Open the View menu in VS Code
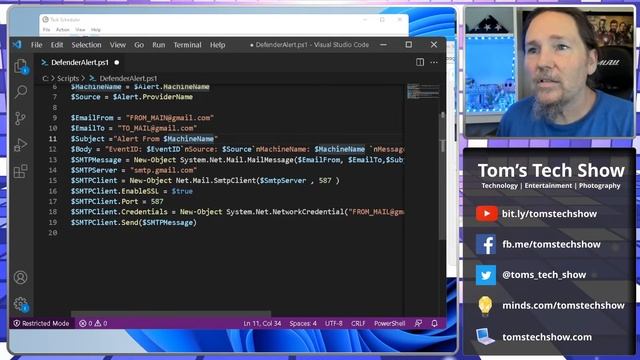This screenshot has height=360, width=640. click(x=118, y=45)
